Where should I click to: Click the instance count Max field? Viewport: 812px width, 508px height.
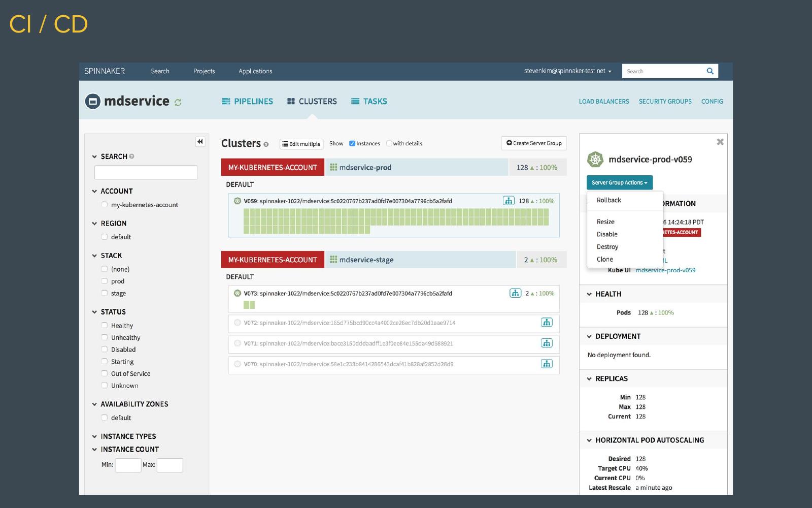pyautogui.click(x=170, y=465)
